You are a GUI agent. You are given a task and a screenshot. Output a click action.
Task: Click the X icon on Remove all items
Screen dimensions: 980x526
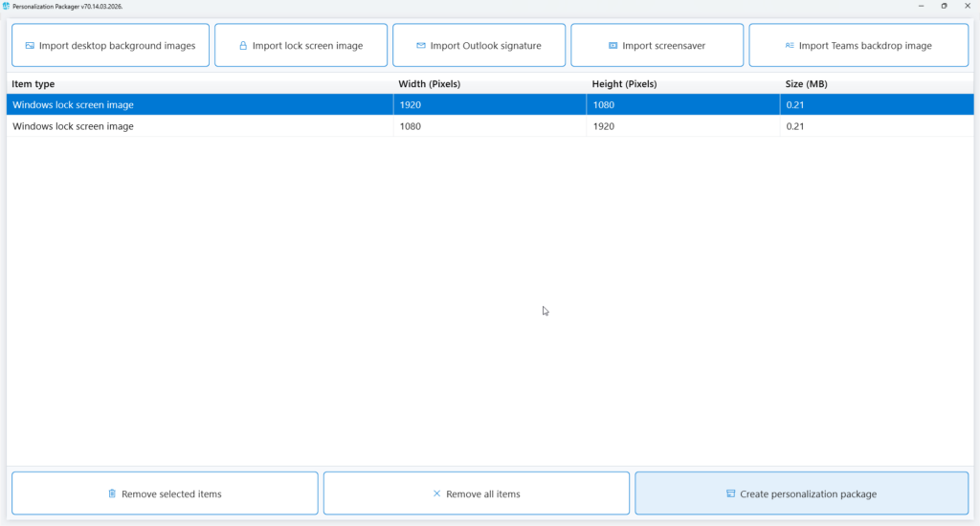(x=437, y=494)
